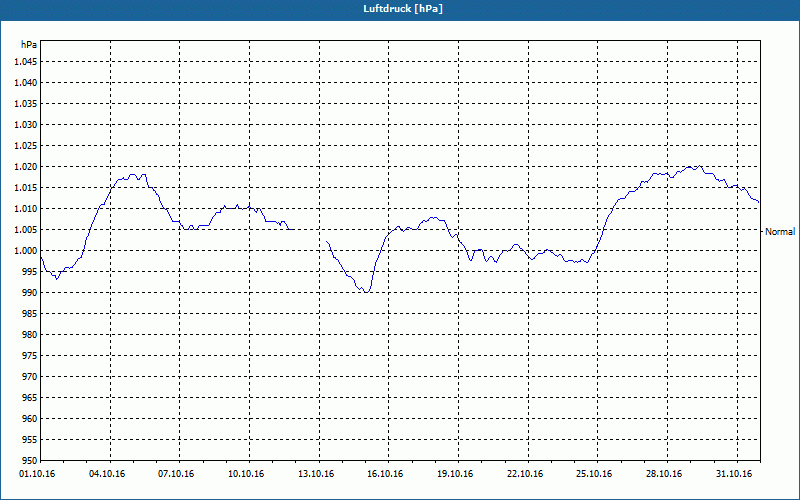The image size is (800, 500).
Task: Click the 1.005 axis value
Action: [x=26, y=230]
